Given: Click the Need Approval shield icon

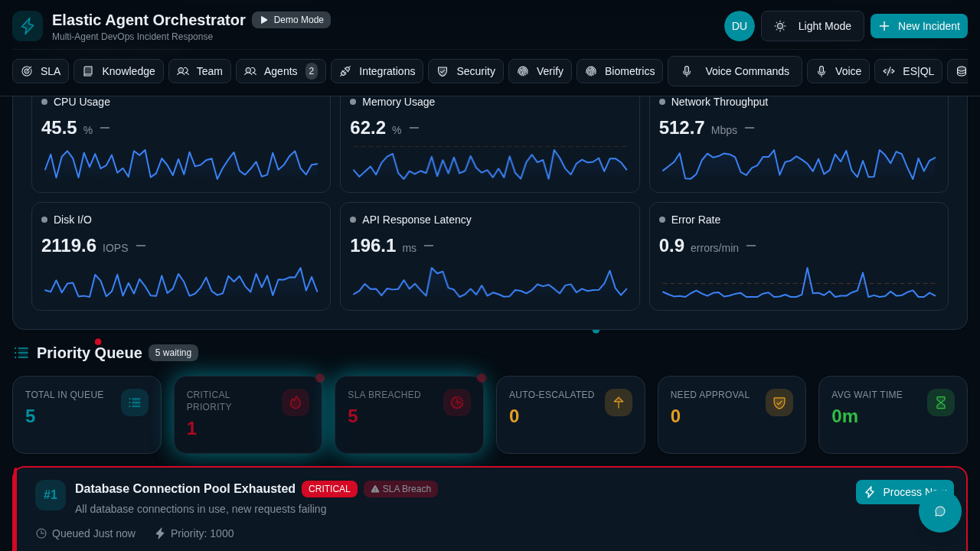Looking at the screenshot, I should tap(779, 403).
